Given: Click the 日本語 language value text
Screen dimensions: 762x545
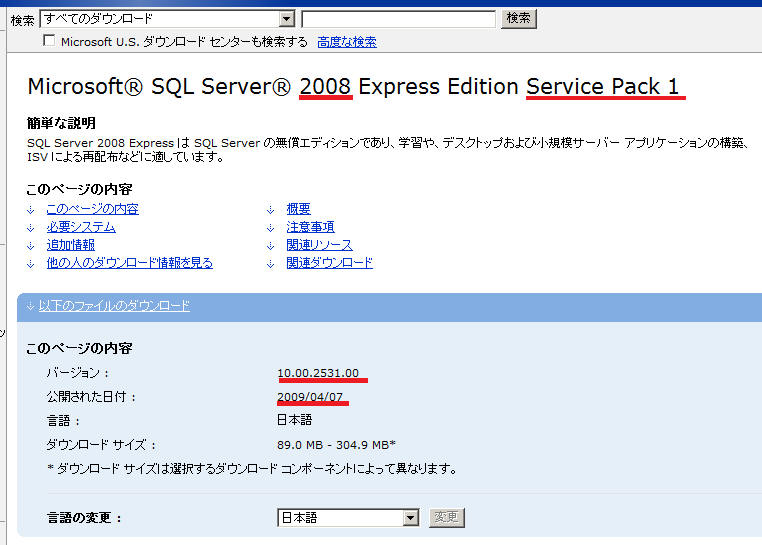Looking at the screenshot, I should click(x=294, y=420).
